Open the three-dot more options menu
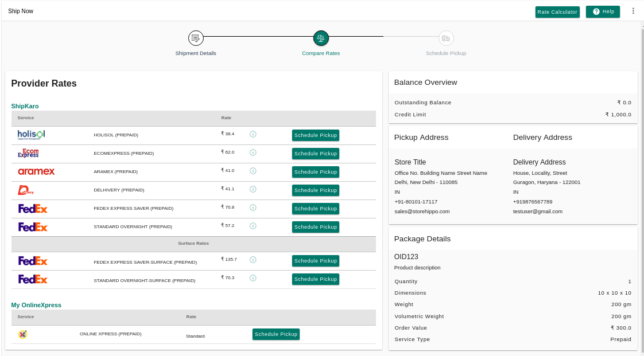 [x=633, y=11]
